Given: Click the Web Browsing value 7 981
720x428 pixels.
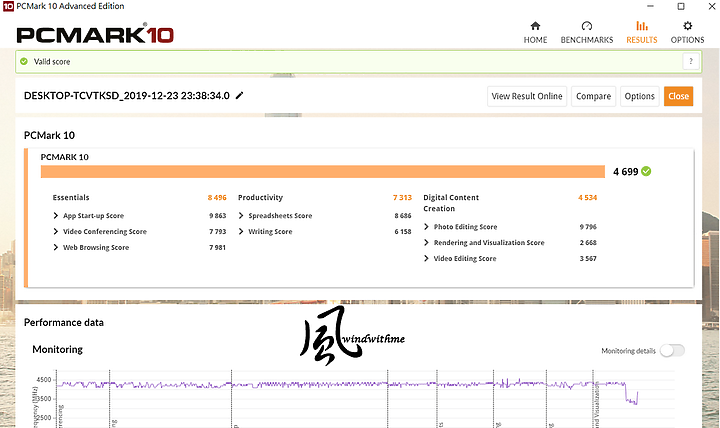Looking at the screenshot, I should (218, 247).
